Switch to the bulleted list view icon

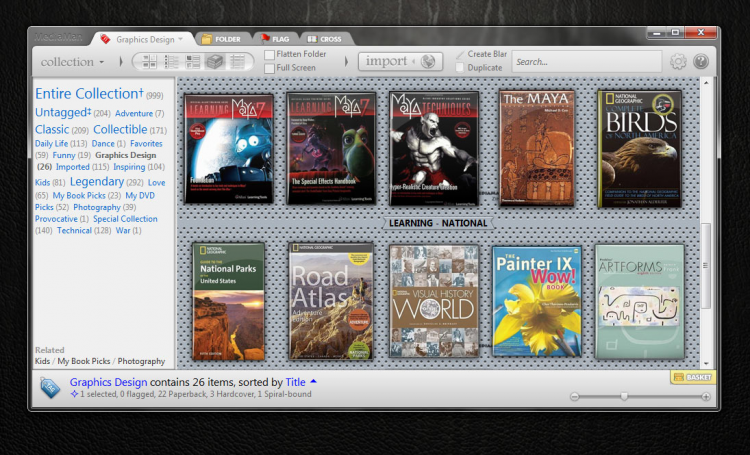click(x=171, y=62)
